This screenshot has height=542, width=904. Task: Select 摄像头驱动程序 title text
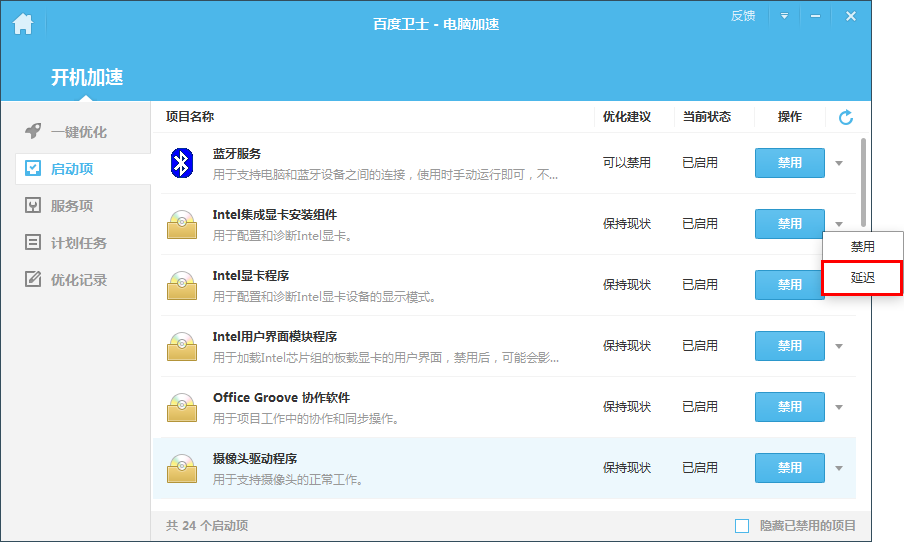pyautogui.click(x=255, y=458)
